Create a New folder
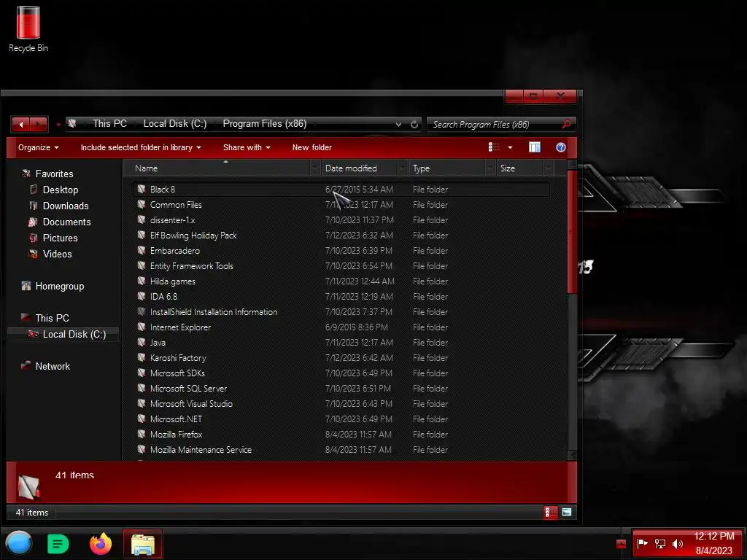The height and width of the screenshot is (560, 747). [312, 147]
